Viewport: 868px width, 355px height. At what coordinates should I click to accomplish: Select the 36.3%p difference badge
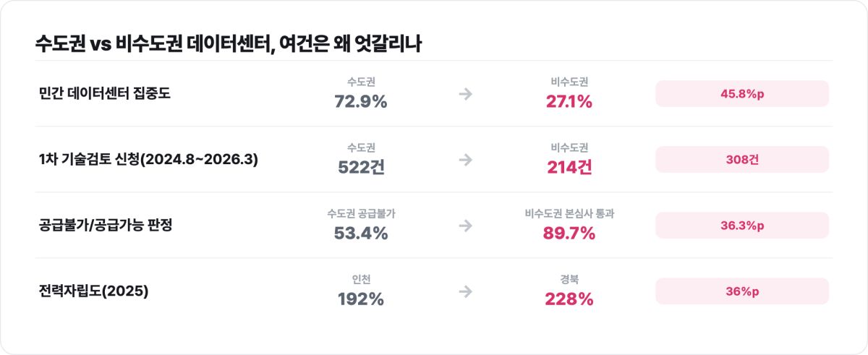coord(742,226)
